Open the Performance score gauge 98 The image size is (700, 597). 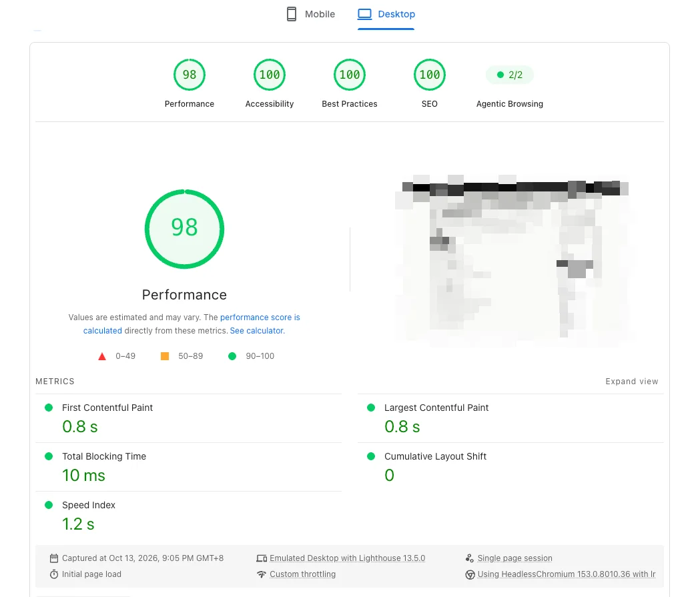[x=190, y=75]
